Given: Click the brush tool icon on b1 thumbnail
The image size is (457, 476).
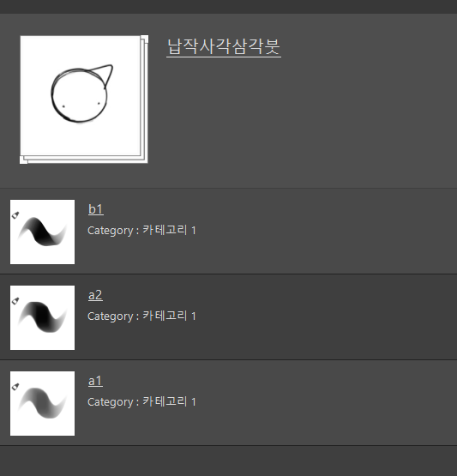Looking at the screenshot, I should (15, 215).
